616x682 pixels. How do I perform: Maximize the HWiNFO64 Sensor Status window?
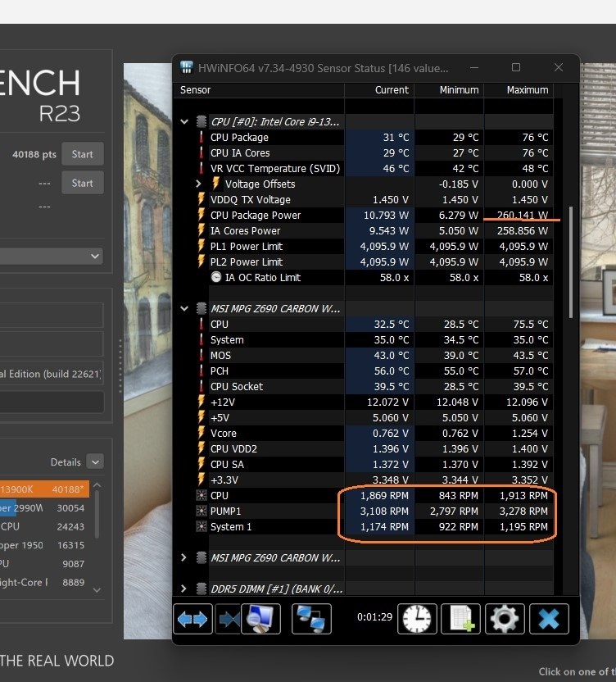(516, 67)
